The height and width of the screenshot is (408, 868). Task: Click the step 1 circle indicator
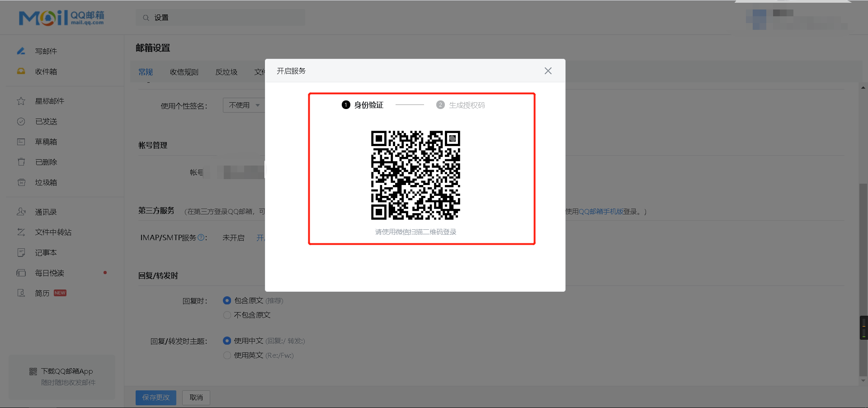point(346,105)
